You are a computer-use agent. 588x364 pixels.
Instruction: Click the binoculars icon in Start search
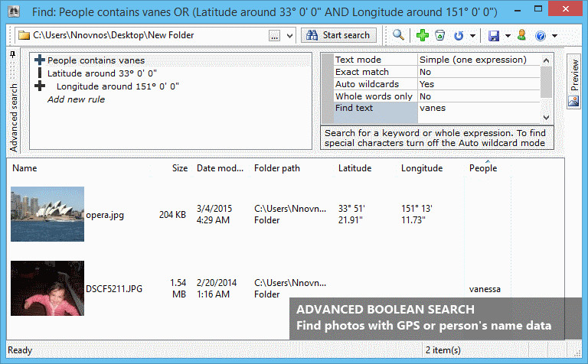(312, 35)
